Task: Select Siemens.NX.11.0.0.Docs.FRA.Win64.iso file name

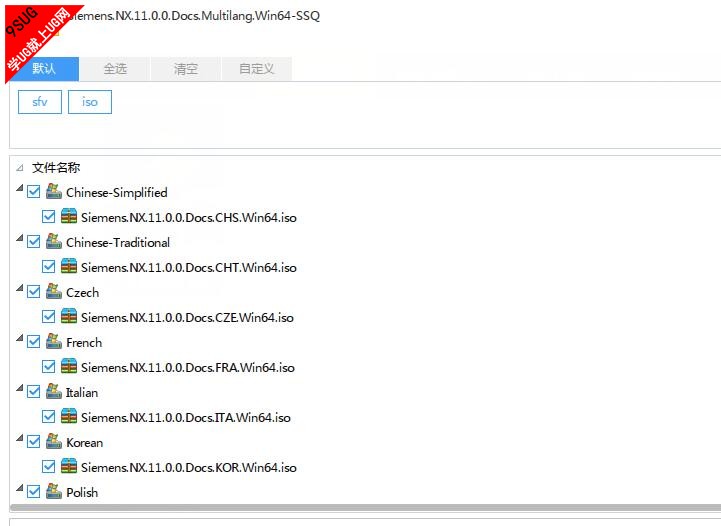Action: 188,367
